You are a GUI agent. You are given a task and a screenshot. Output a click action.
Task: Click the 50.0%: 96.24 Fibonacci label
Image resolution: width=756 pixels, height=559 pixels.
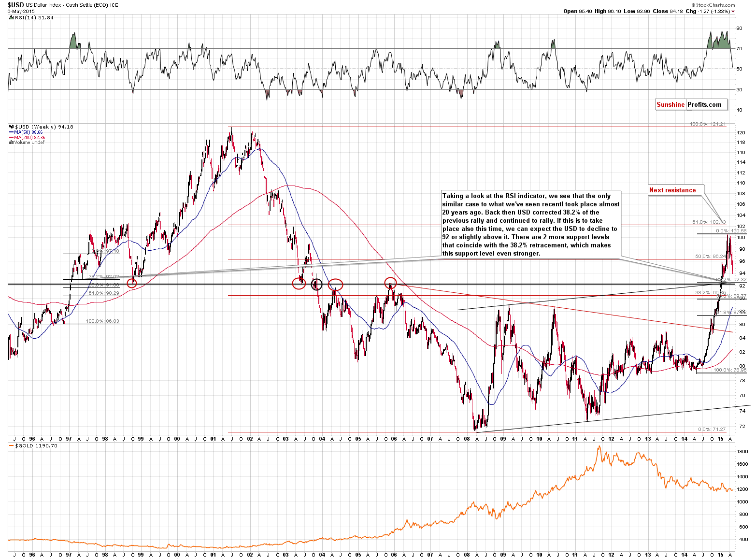pos(712,257)
